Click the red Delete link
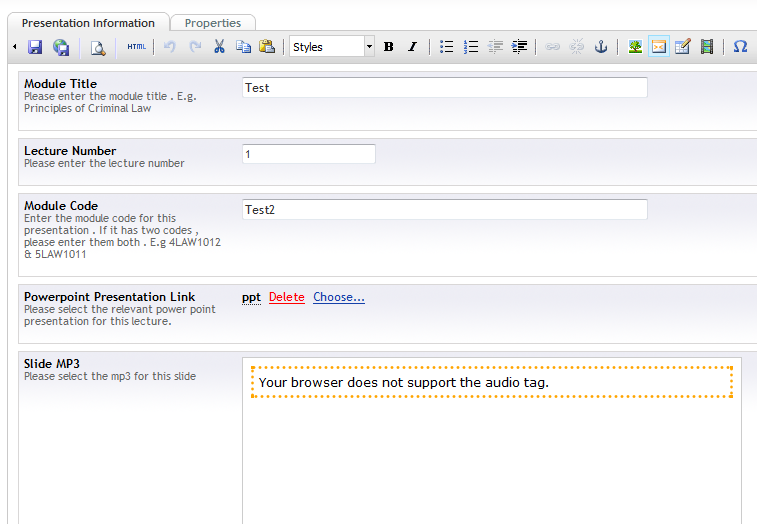This screenshot has height=524, width=757. tap(287, 297)
